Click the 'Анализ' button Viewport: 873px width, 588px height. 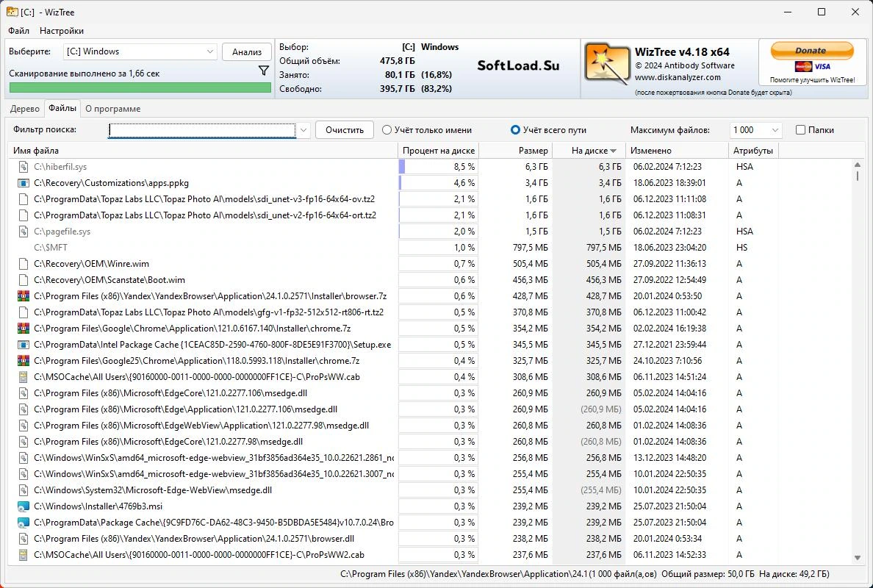[x=247, y=51]
